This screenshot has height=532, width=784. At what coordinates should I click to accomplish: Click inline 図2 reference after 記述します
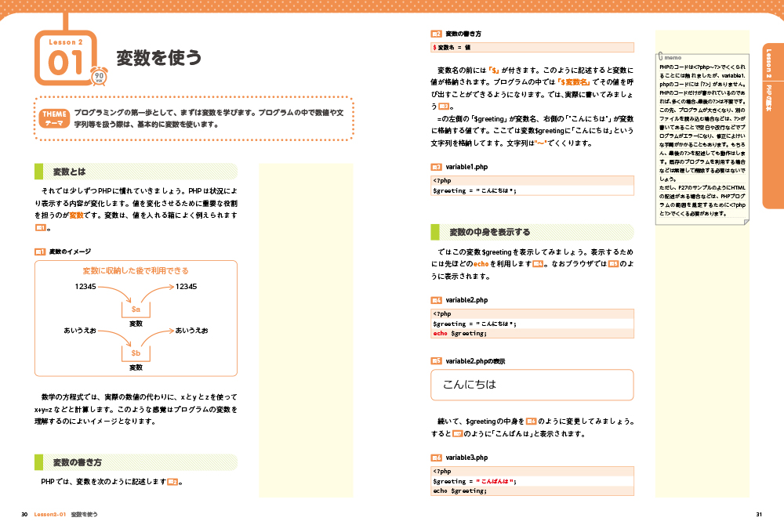(172, 482)
